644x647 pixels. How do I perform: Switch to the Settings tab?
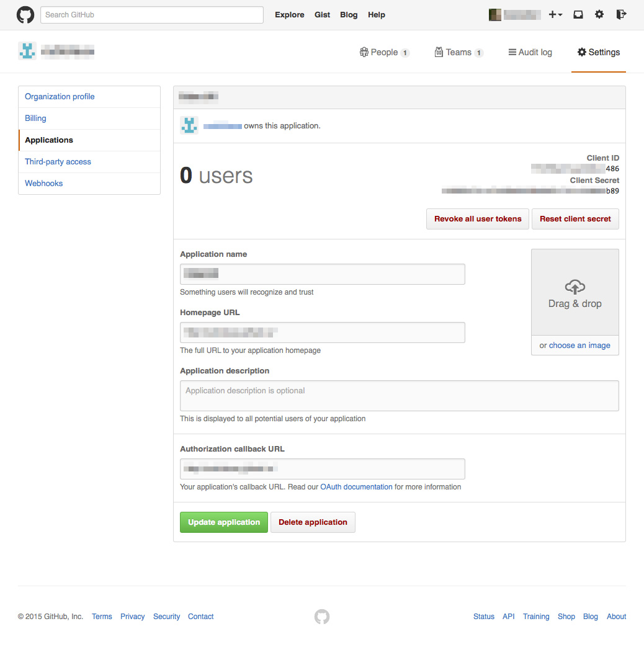pyautogui.click(x=598, y=52)
